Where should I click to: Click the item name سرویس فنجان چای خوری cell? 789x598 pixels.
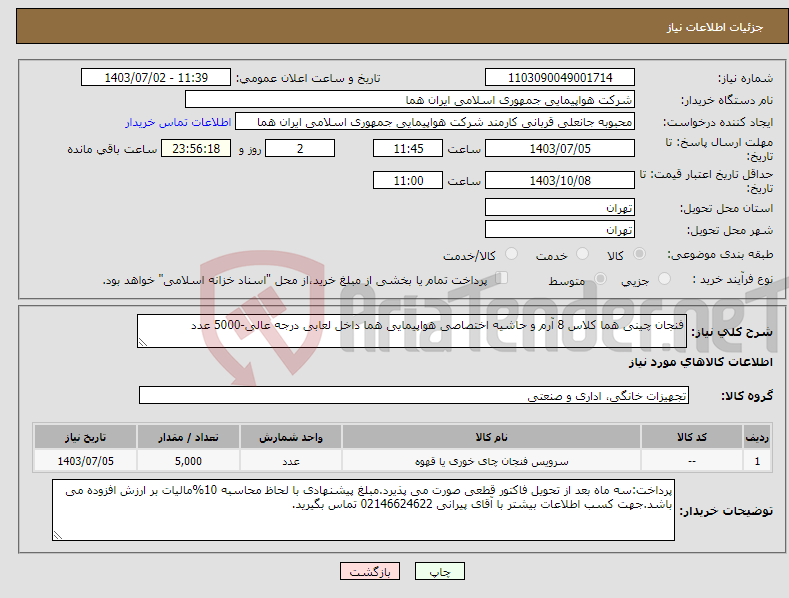coord(491,461)
